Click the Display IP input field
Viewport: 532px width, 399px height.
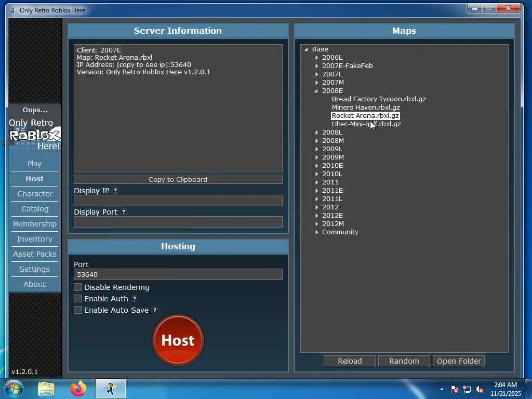pos(178,201)
